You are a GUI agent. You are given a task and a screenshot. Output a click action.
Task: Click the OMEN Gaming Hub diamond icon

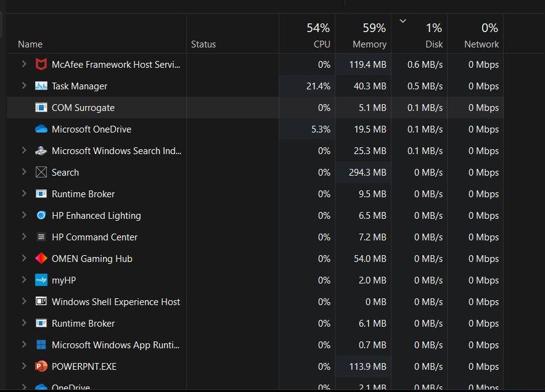[41, 259]
